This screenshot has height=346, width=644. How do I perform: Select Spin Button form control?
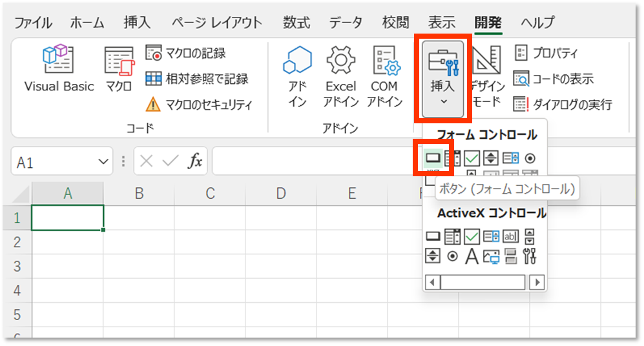(x=491, y=158)
